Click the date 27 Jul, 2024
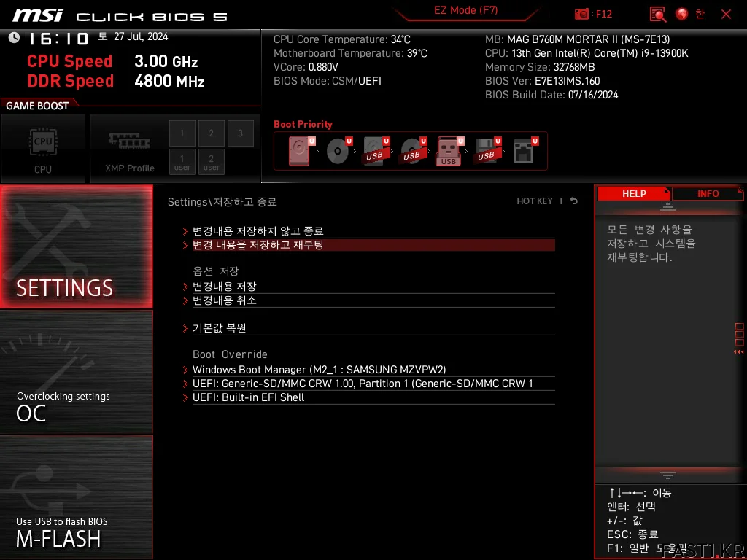This screenshot has height=560, width=747. [x=141, y=36]
